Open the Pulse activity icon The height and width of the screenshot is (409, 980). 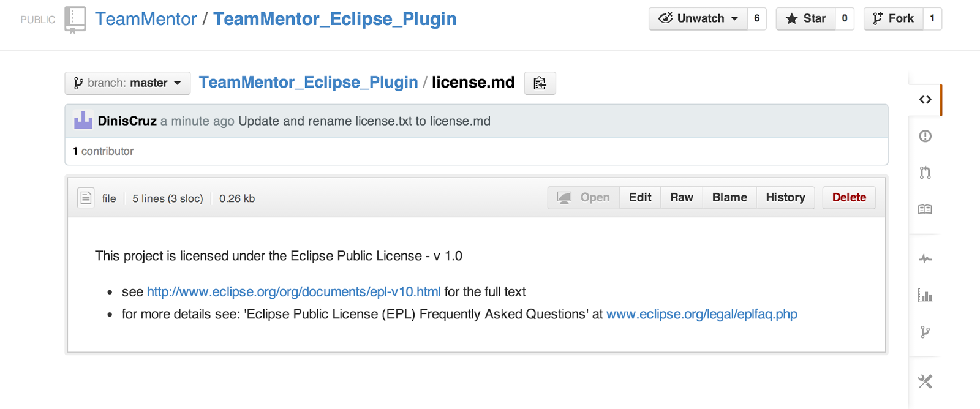click(925, 259)
